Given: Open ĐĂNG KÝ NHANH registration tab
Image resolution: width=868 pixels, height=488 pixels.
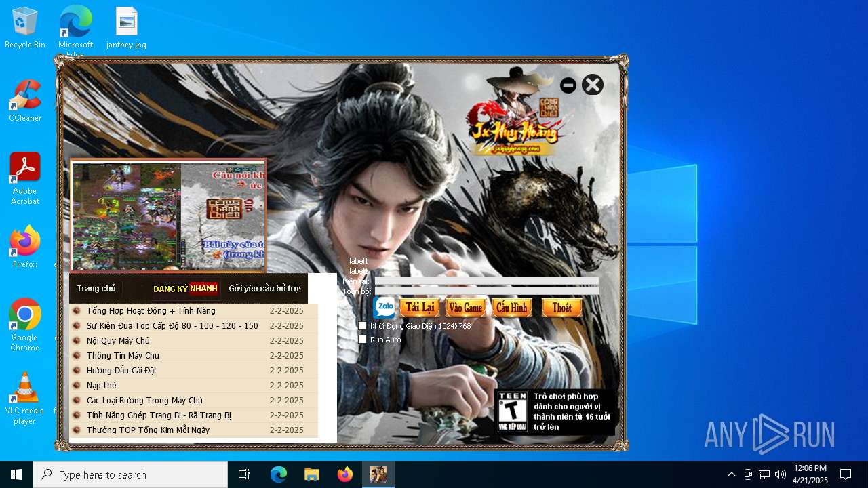Looking at the screenshot, I should [x=185, y=289].
